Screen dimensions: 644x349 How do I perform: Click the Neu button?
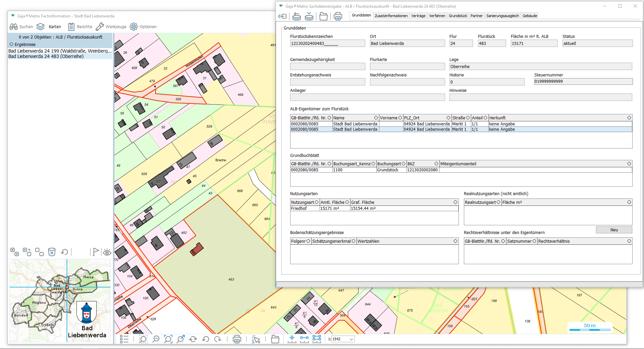point(614,230)
